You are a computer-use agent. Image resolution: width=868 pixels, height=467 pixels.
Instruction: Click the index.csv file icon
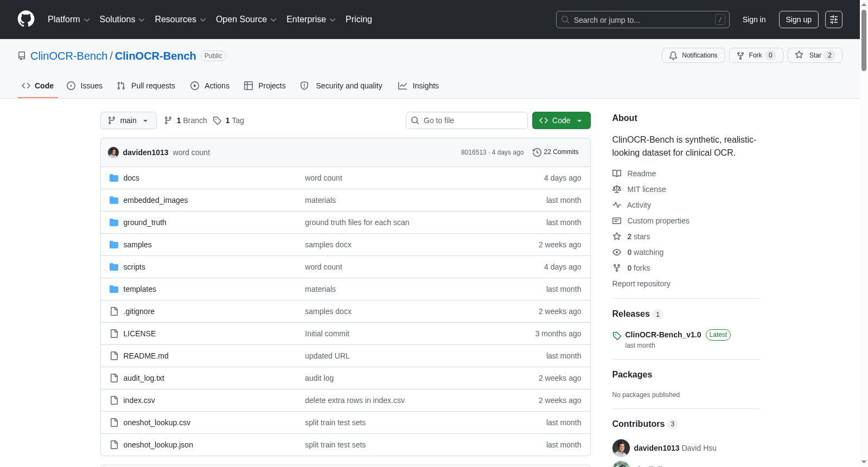coord(114,400)
